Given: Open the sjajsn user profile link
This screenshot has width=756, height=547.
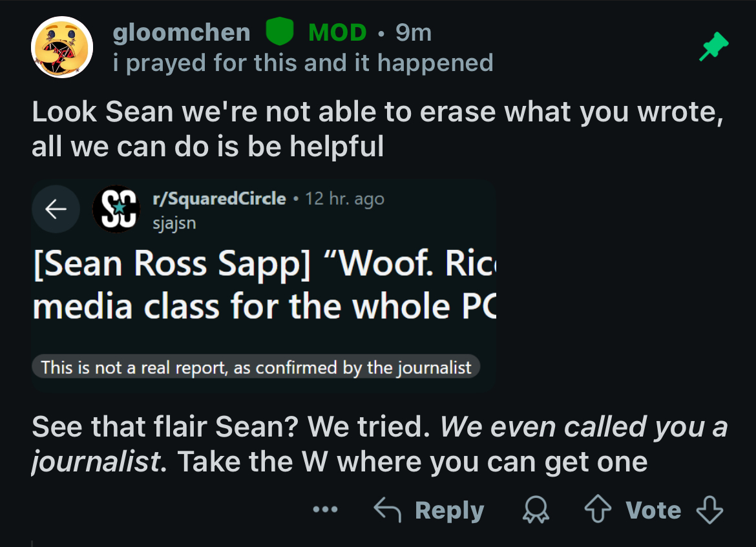Looking at the screenshot, I should coord(174,223).
